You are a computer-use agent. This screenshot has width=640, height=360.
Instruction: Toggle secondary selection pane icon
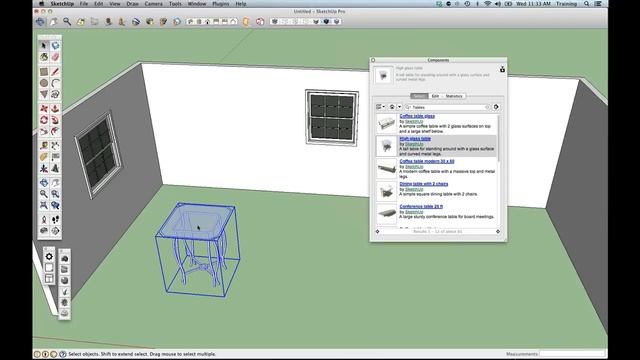click(502, 70)
